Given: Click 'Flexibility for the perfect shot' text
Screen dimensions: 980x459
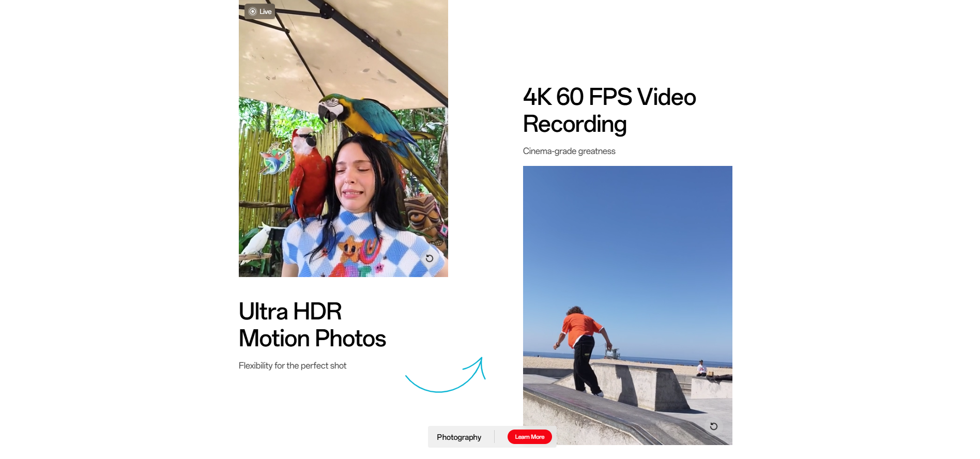Looking at the screenshot, I should [x=292, y=365].
